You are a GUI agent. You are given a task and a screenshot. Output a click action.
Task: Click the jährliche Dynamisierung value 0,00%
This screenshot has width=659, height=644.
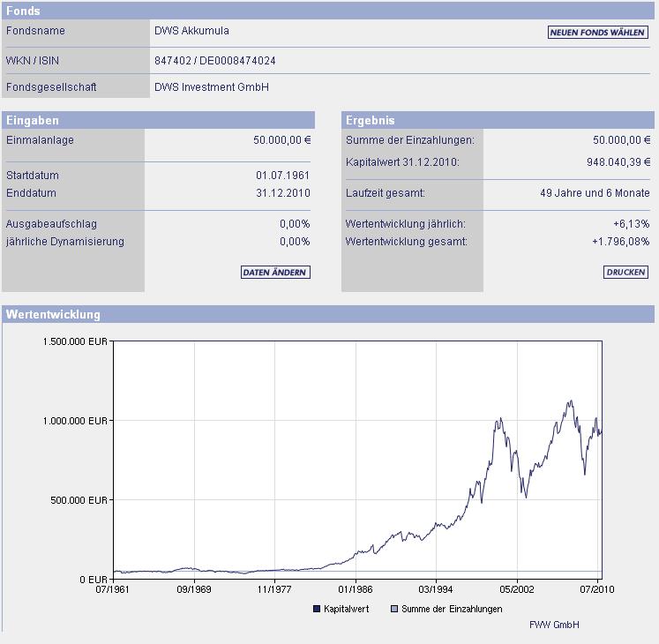[295, 242]
